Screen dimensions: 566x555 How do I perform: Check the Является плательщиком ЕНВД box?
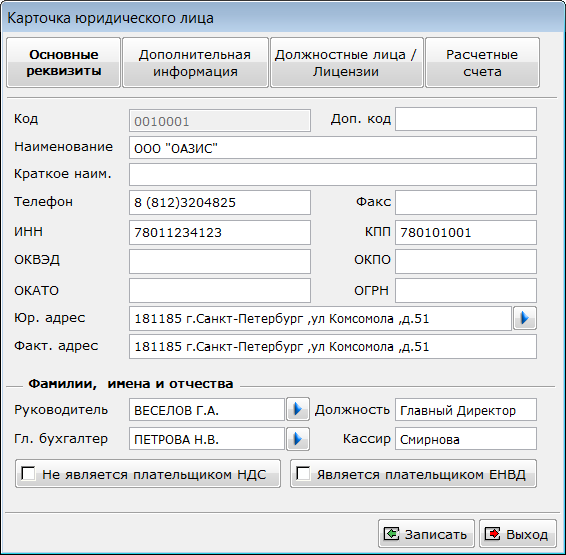point(303,473)
